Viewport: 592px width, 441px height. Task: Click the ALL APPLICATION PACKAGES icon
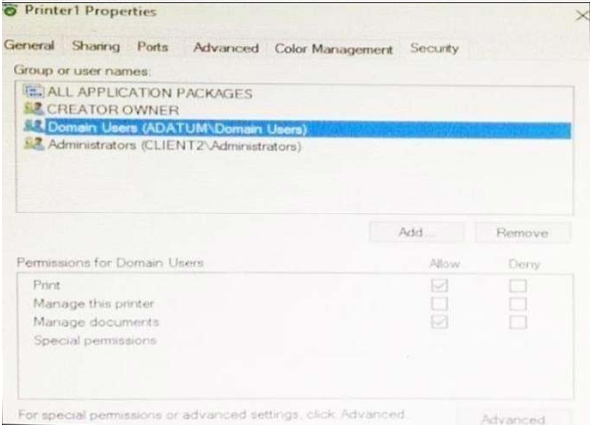pos(34,91)
